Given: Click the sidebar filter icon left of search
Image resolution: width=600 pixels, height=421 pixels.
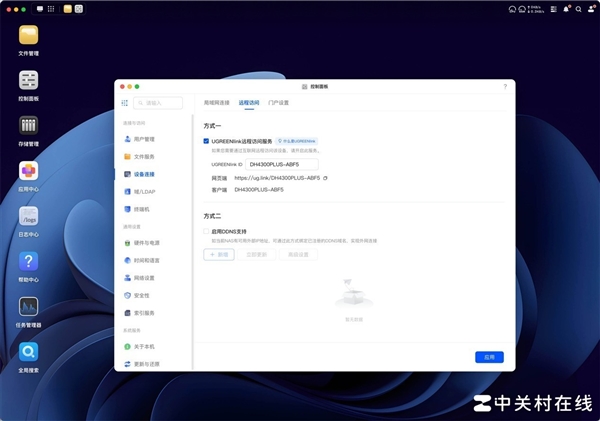Looking at the screenshot, I should pos(125,103).
